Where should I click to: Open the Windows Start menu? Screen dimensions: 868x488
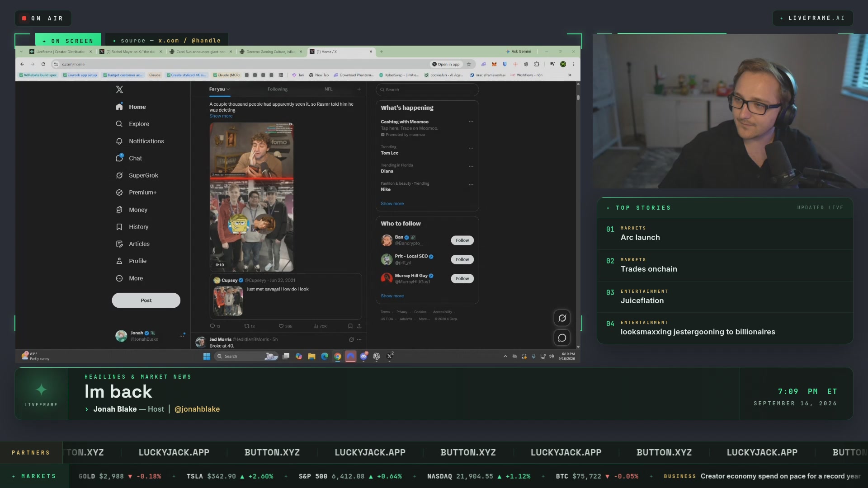coord(207,357)
